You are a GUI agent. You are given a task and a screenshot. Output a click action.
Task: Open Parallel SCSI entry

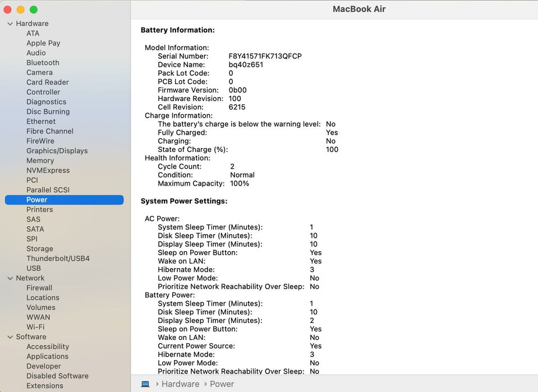click(x=48, y=190)
